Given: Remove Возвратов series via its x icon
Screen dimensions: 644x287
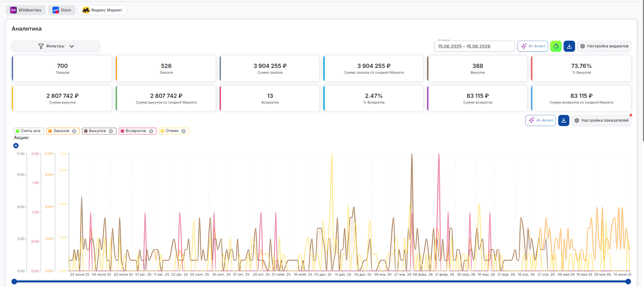Looking at the screenshot, I should [x=151, y=131].
